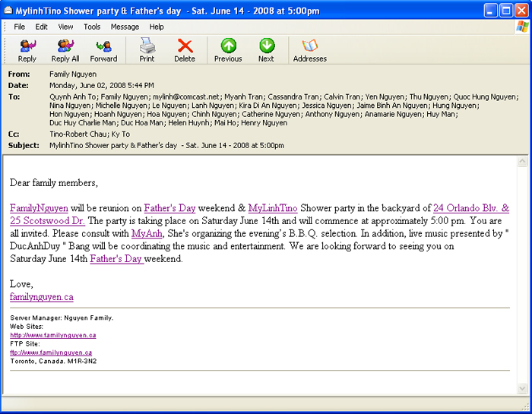532x414 pixels.
Task: Click the scrollbar down arrow
Action: (x=522, y=388)
